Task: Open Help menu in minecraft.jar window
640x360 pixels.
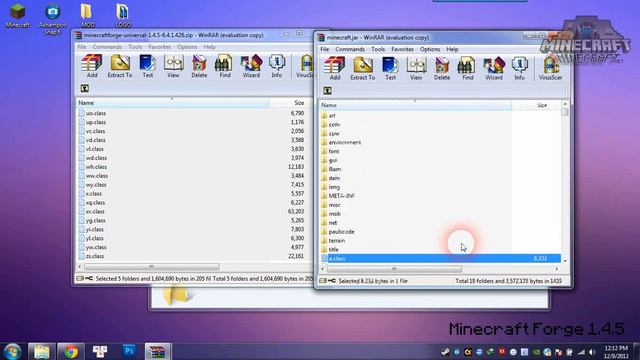Action: (452, 49)
